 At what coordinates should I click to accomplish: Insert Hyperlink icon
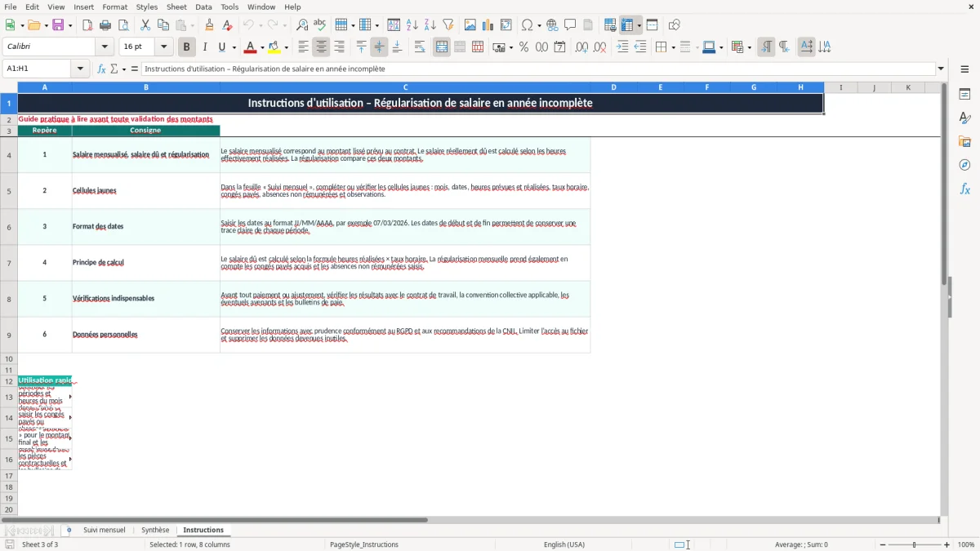tap(553, 25)
